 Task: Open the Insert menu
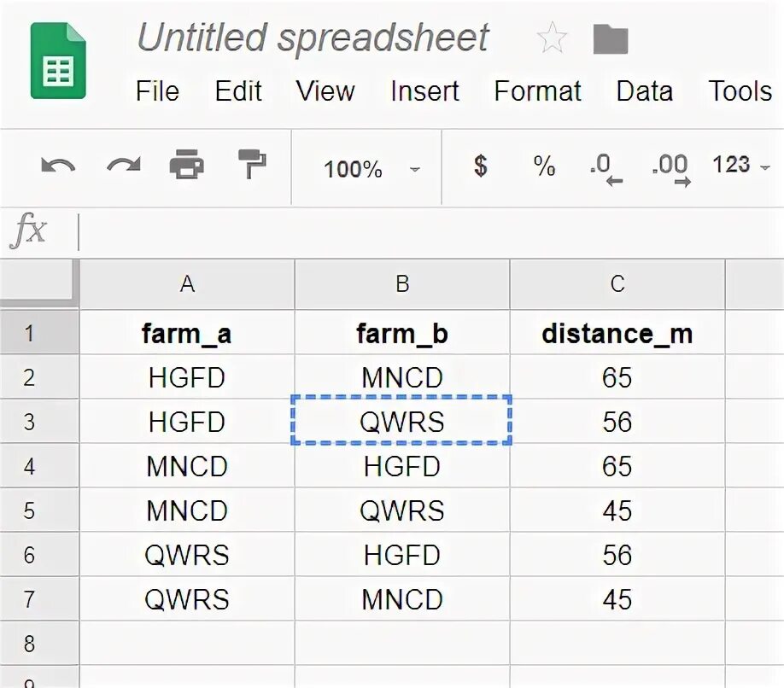click(424, 91)
